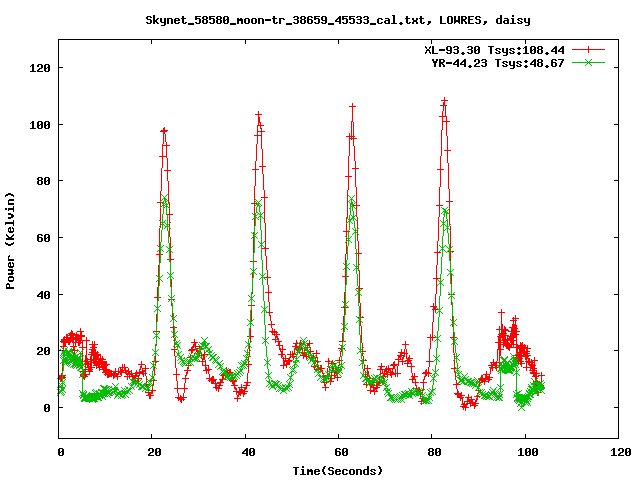Click y-axis tick label 80
The height and width of the screenshot is (480, 640).
(x=44, y=181)
